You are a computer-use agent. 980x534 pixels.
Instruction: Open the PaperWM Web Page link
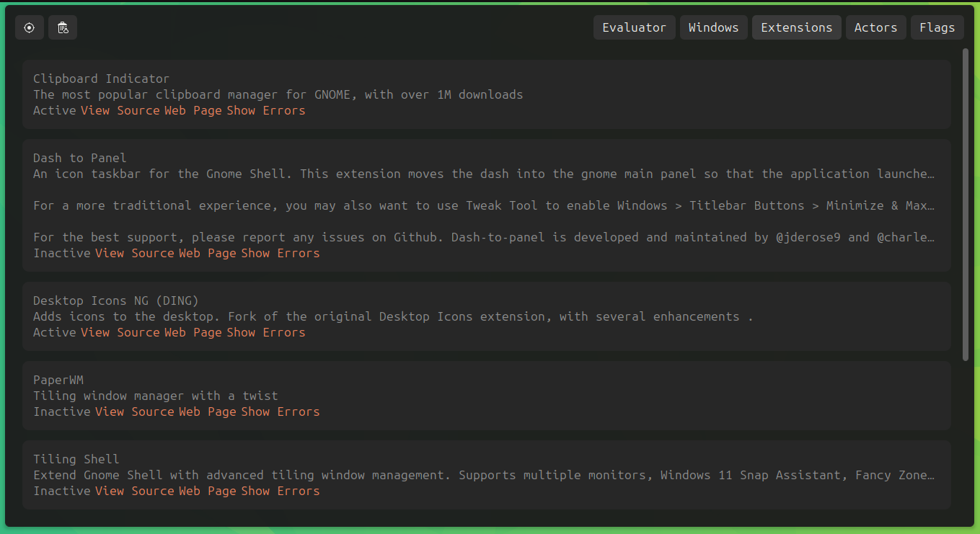208,411
